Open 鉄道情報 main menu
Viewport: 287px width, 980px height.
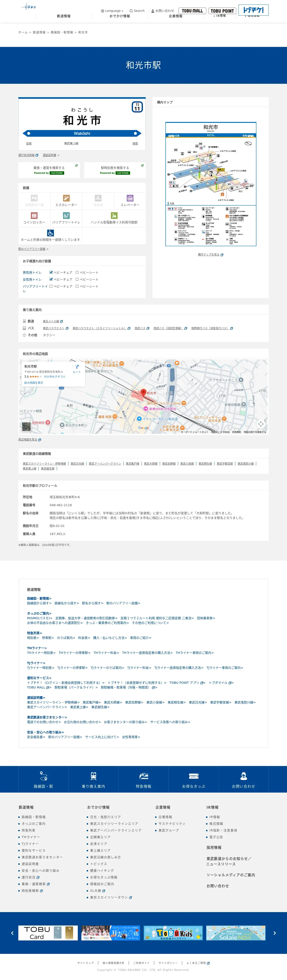(63, 16)
